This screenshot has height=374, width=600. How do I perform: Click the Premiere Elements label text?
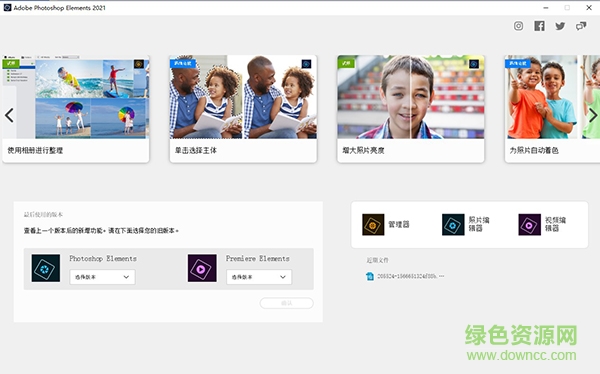point(258,258)
